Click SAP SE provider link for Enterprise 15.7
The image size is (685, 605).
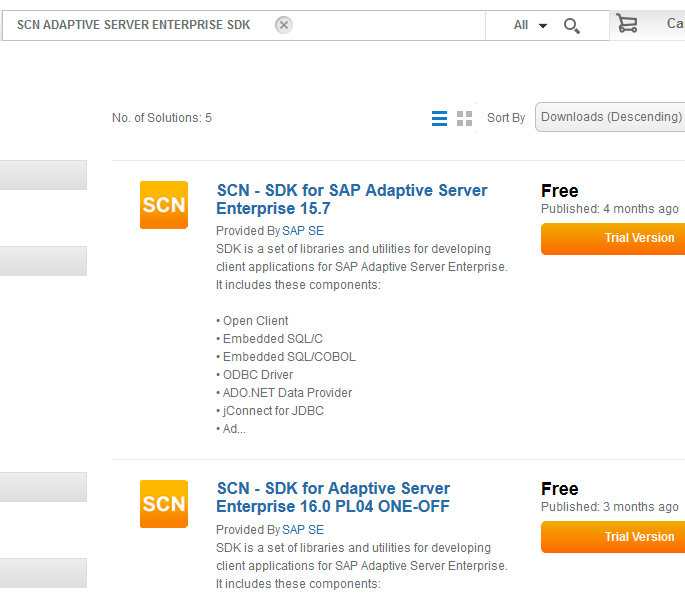[x=303, y=231]
